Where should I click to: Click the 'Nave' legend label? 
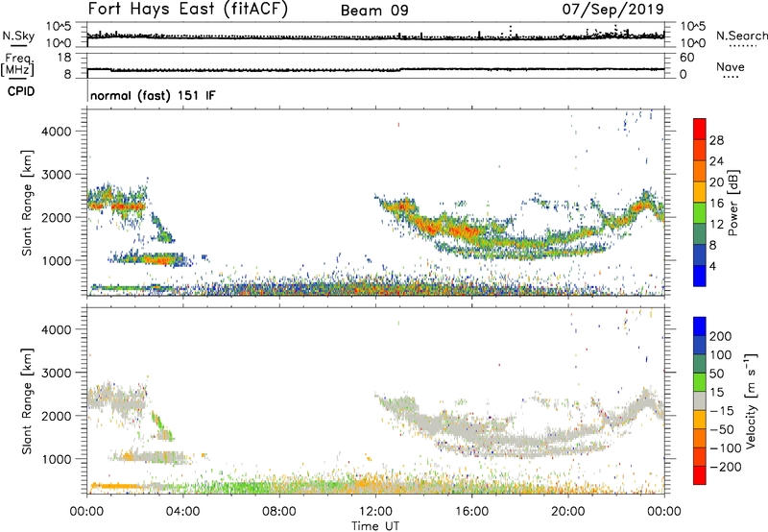731,67
